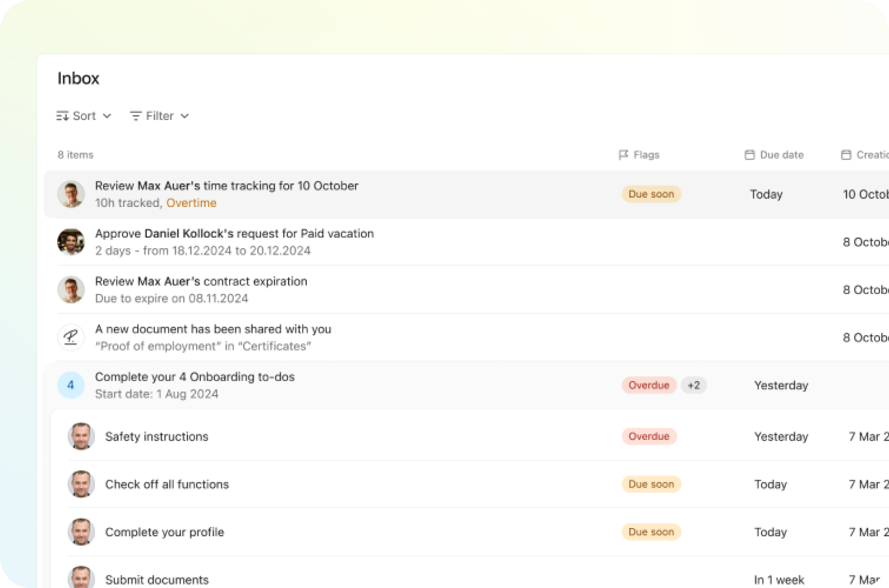Click the calendar icon beside Creation header

(x=846, y=155)
